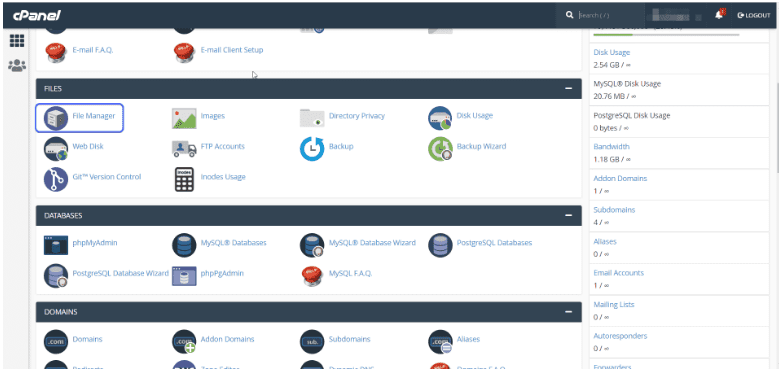
Task: Open the Domains .com icon
Action: pyautogui.click(x=56, y=342)
